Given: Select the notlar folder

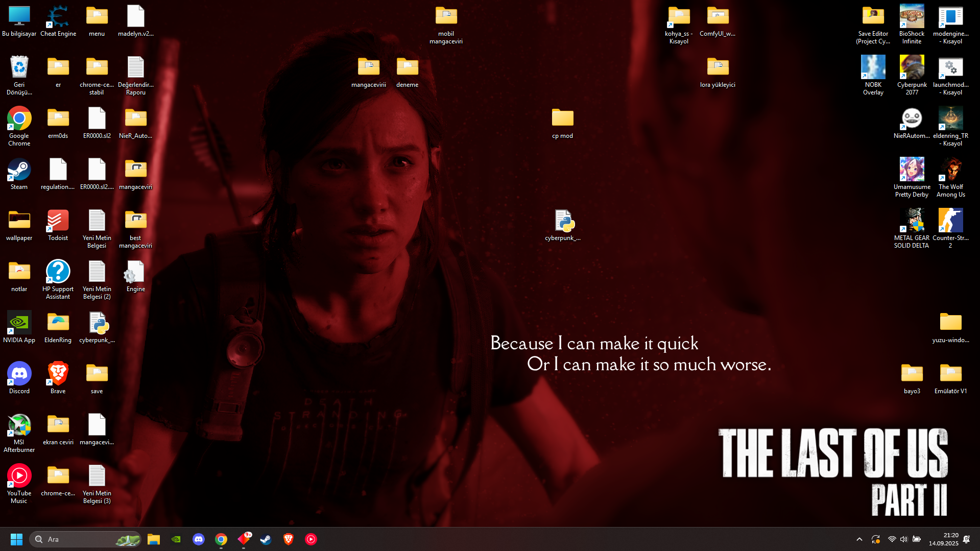Looking at the screenshot, I should point(19,276).
